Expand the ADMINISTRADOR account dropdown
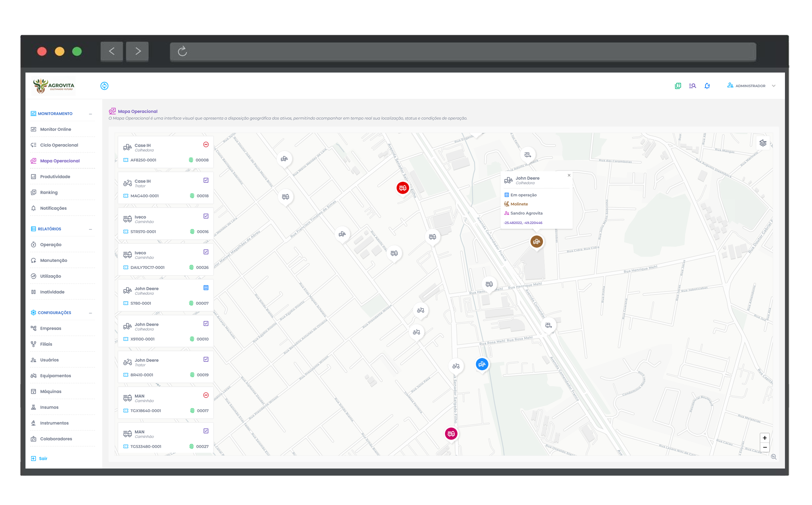 click(774, 85)
